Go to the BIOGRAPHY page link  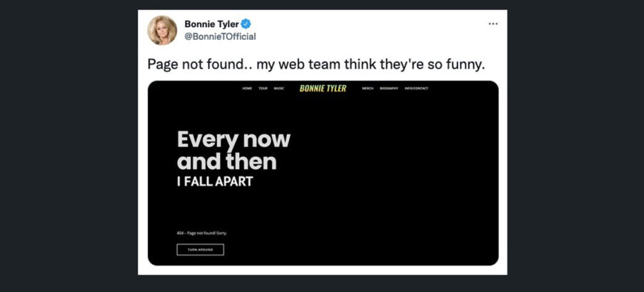[x=389, y=89]
